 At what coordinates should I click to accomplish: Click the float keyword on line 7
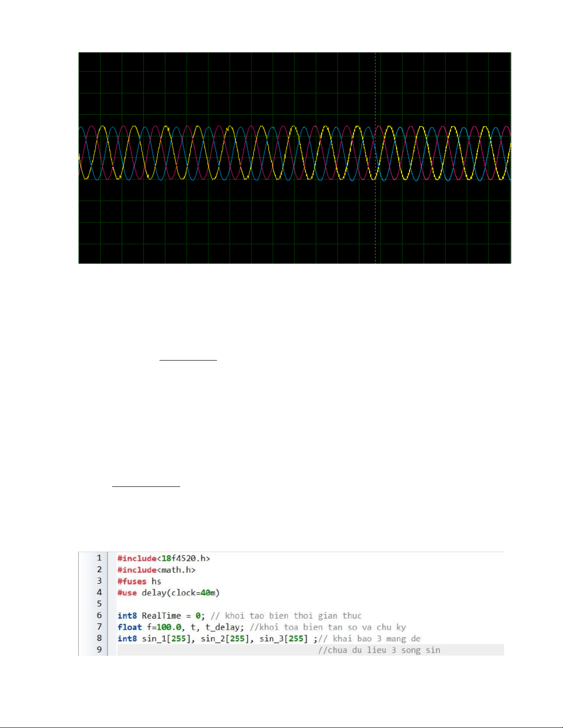(130, 627)
